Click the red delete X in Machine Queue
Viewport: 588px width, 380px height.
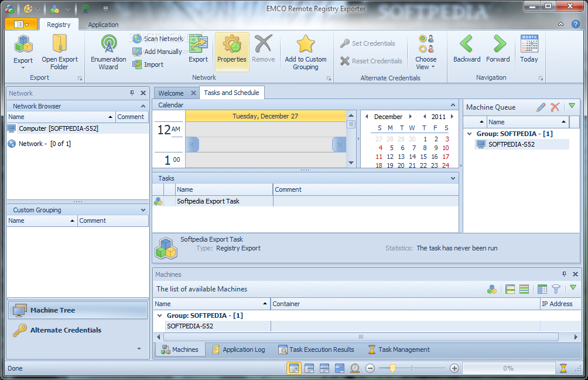555,107
